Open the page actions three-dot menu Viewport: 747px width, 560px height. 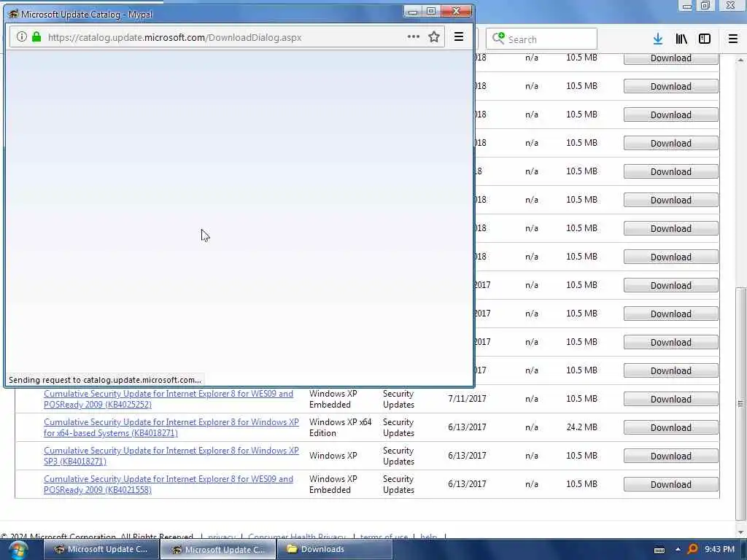(x=414, y=36)
